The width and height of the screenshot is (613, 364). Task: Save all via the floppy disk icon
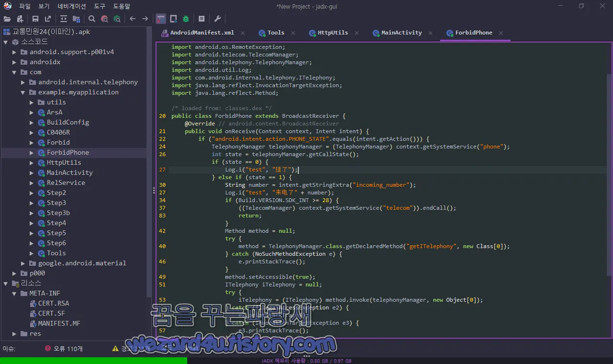(x=35, y=19)
